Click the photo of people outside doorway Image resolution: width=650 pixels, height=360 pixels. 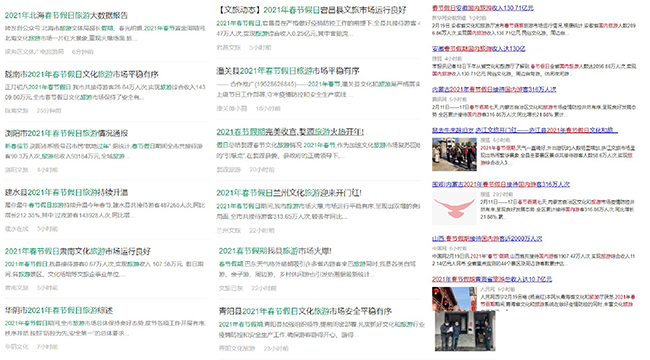(465, 331)
